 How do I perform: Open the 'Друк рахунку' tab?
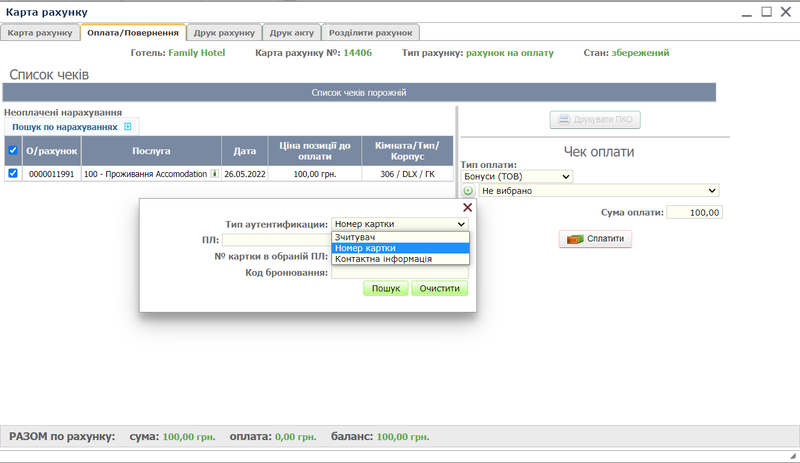[x=225, y=32]
